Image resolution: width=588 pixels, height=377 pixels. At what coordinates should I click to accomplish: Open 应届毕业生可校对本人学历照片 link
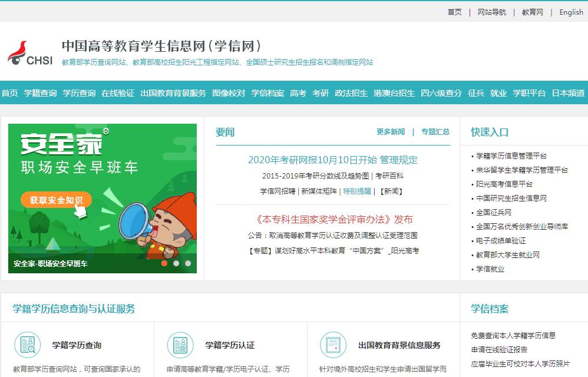coord(520,363)
